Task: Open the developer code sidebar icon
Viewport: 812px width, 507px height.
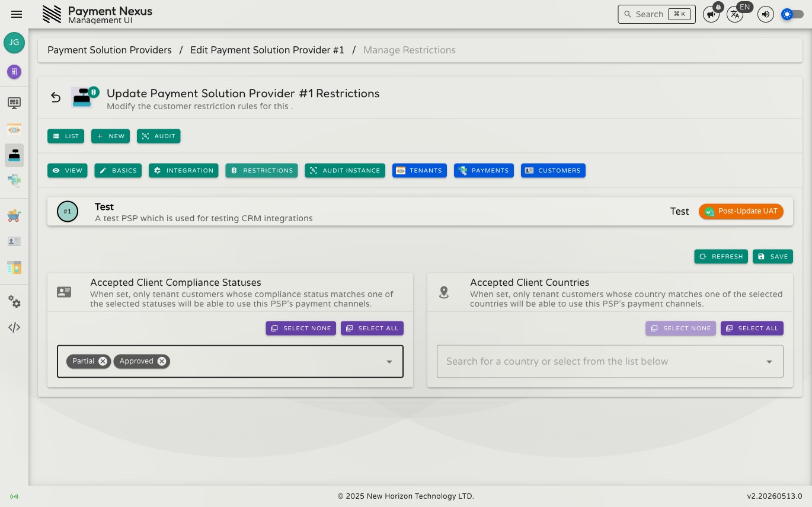Action: pyautogui.click(x=14, y=327)
